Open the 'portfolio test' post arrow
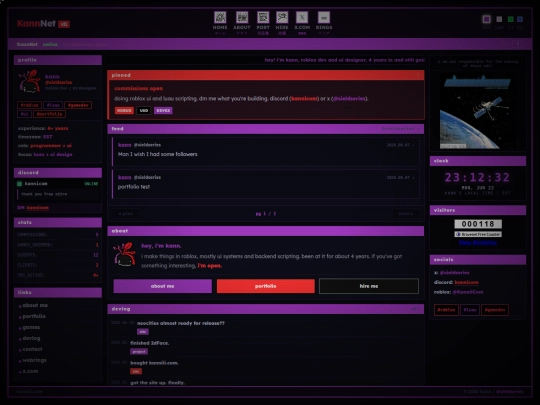 pyautogui.click(x=413, y=177)
